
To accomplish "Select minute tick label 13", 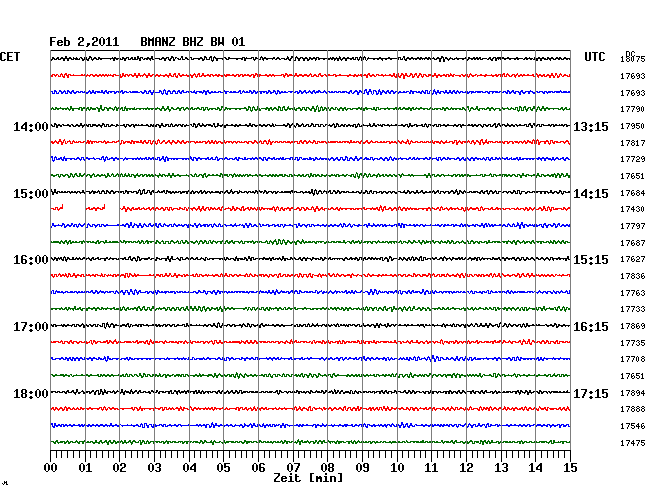I will coord(501,468).
